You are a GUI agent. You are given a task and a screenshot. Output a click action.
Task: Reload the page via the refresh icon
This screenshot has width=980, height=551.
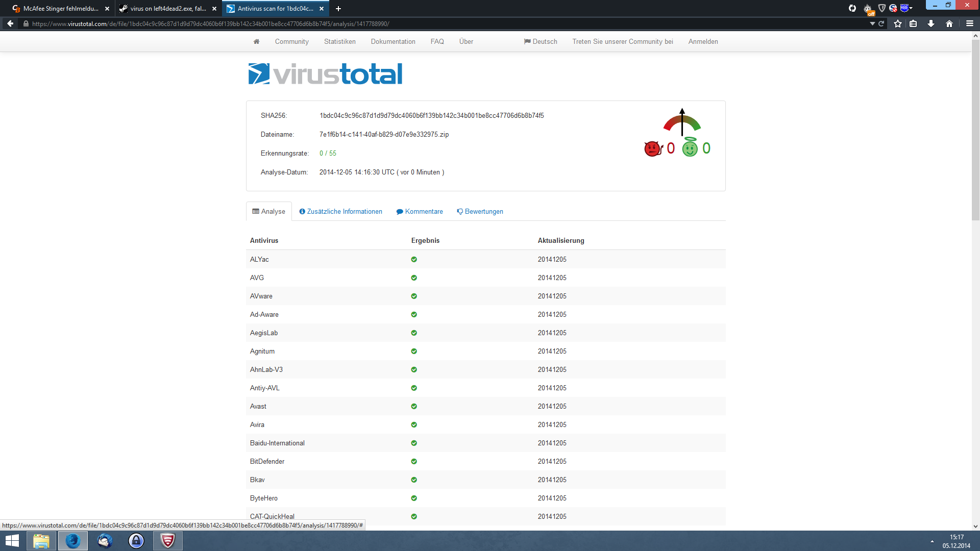point(881,23)
